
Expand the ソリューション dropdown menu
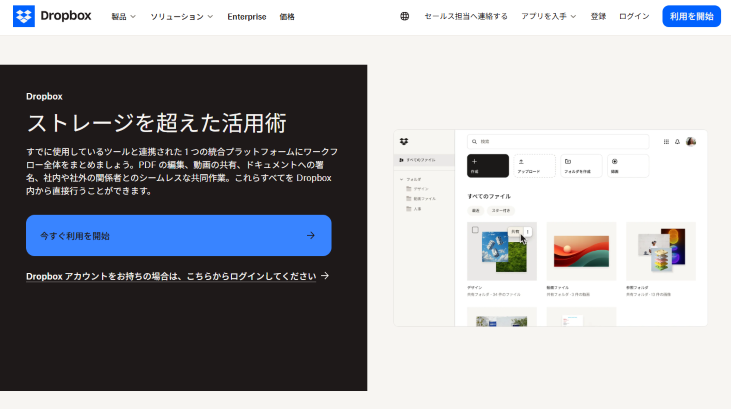click(x=181, y=16)
